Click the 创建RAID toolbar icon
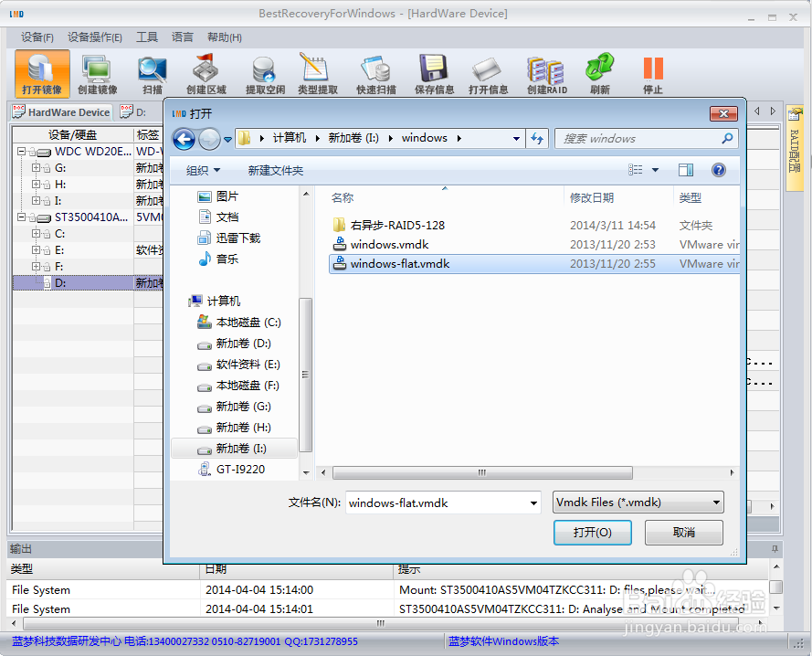This screenshot has height=656, width=812. click(x=547, y=74)
